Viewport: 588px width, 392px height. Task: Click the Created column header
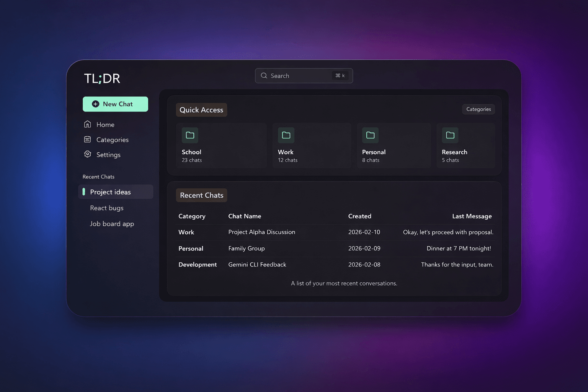click(359, 216)
